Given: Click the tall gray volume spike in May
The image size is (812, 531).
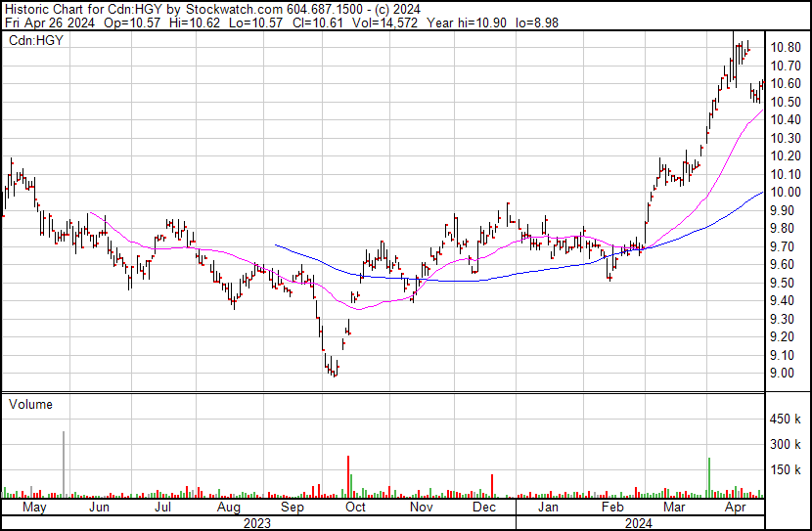Looking at the screenshot, I should [65, 465].
